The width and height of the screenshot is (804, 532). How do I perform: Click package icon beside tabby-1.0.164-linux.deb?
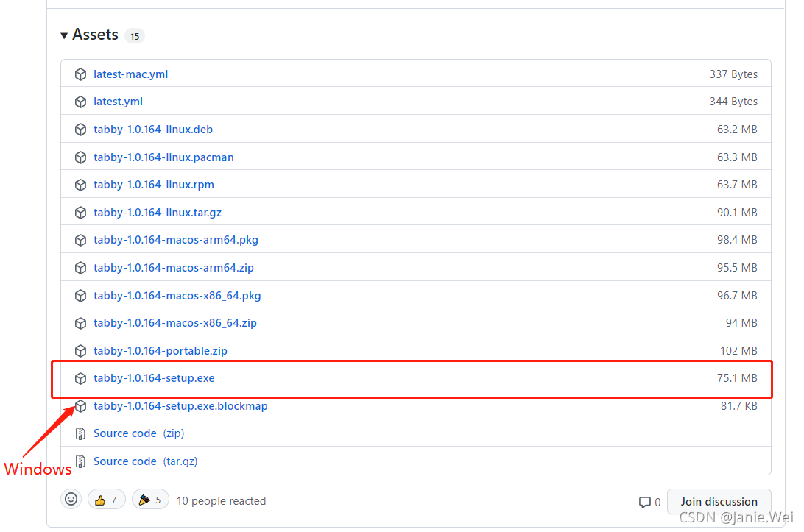coord(80,130)
